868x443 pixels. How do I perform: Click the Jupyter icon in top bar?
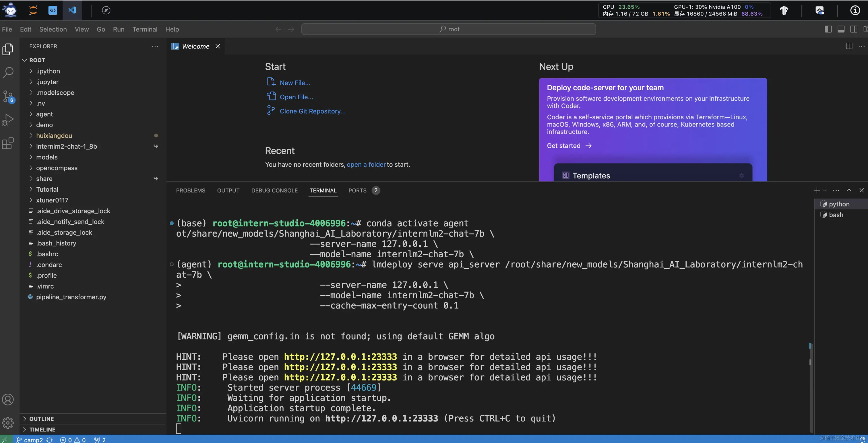[x=33, y=10]
